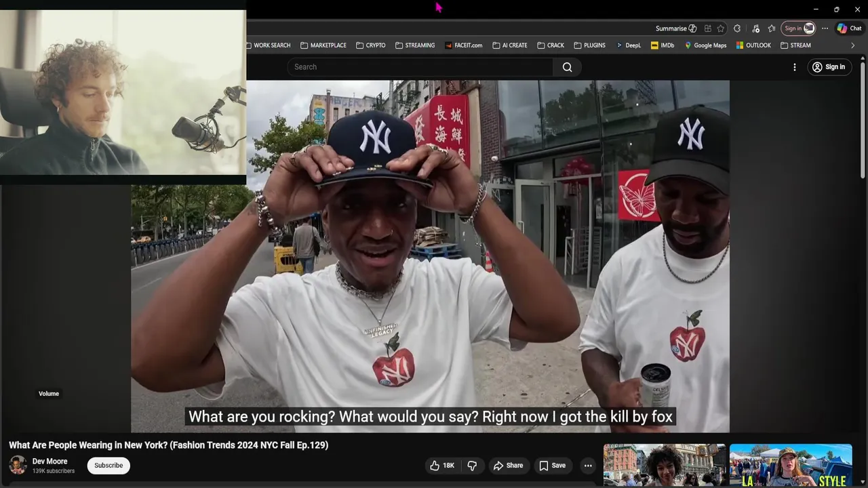Open browser Extensions puzzle icon
This screenshot has height=488, width=868.
pyautogui.click(x=737, y=28)
